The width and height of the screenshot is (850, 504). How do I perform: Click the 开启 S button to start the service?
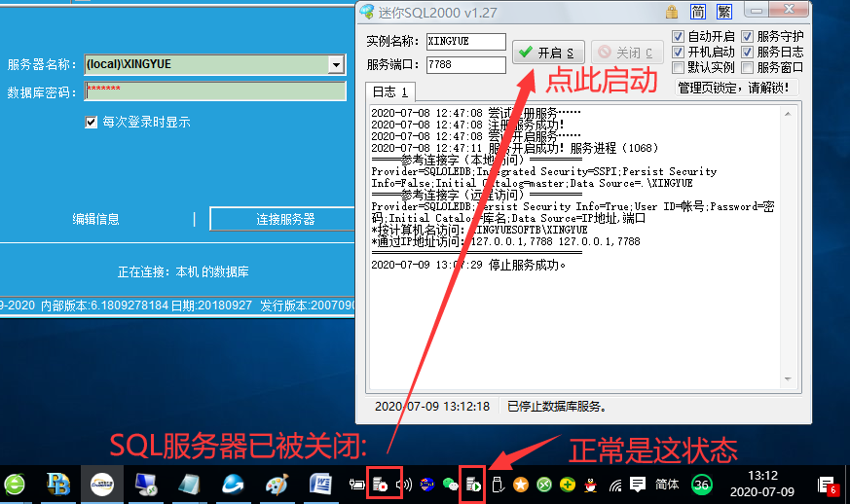(548, 53)
